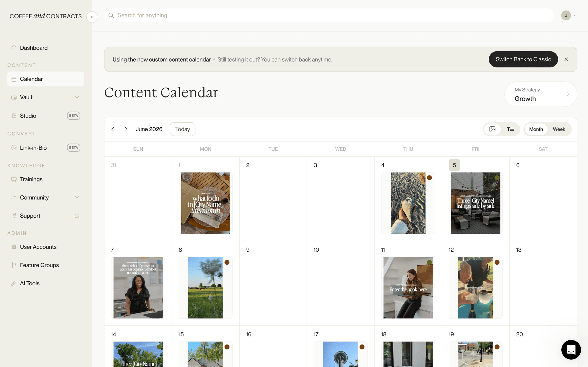588x367 pixels.
Task: Open June 12 drink pouring post
Action: coord(476,288)
